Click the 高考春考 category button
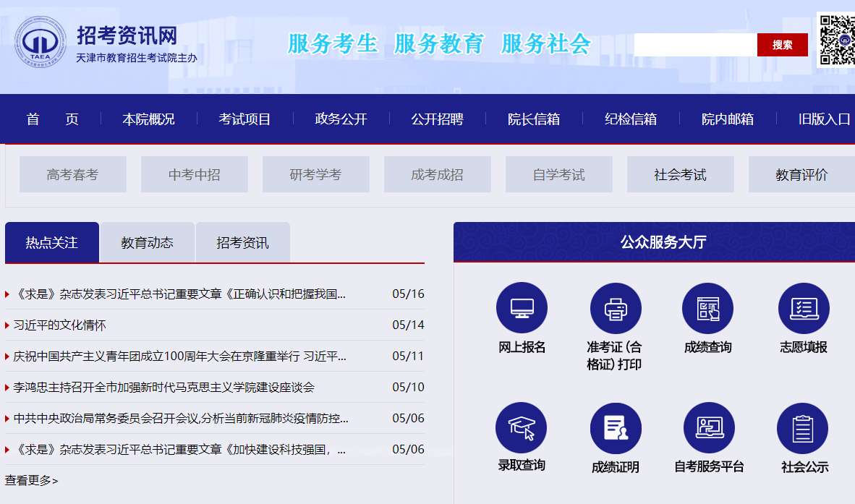The image size is (855, 504). pos(72,175)
